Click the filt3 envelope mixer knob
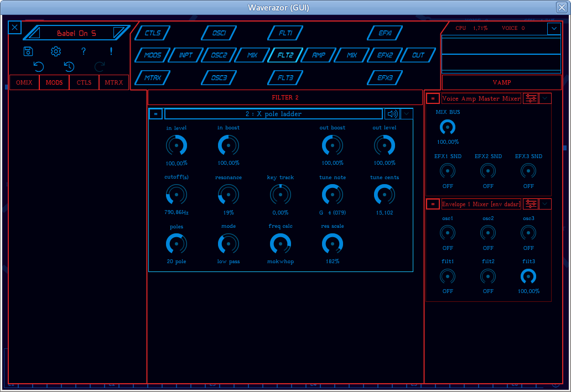 click(x=528, y=276)
